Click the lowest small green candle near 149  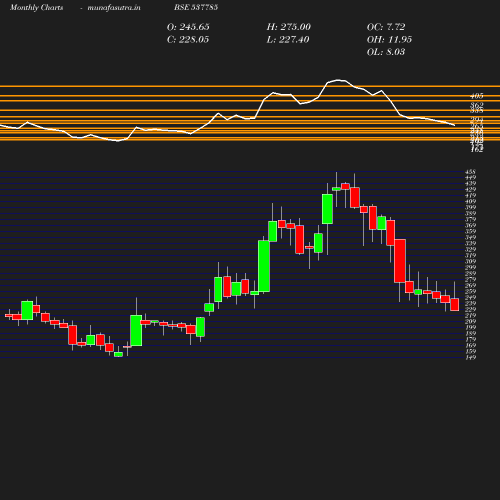[118, 354]
